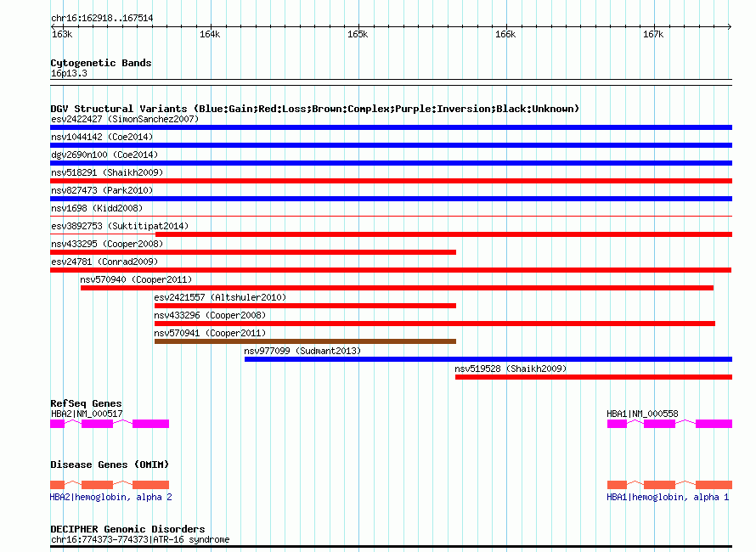Click the nsv827473 (Park2010) label
The height and width of the screenshot is (552, 756).
click(102, 190)
